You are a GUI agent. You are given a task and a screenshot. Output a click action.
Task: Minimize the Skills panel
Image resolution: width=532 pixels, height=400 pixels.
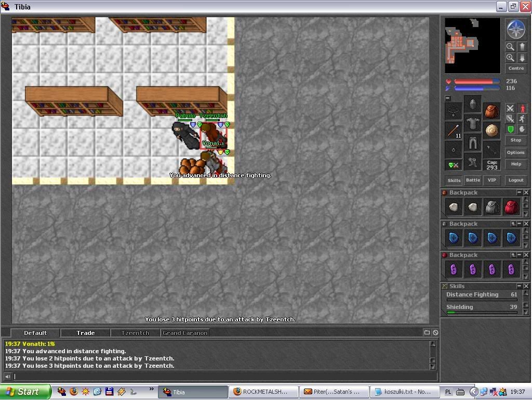coord(519,286)
